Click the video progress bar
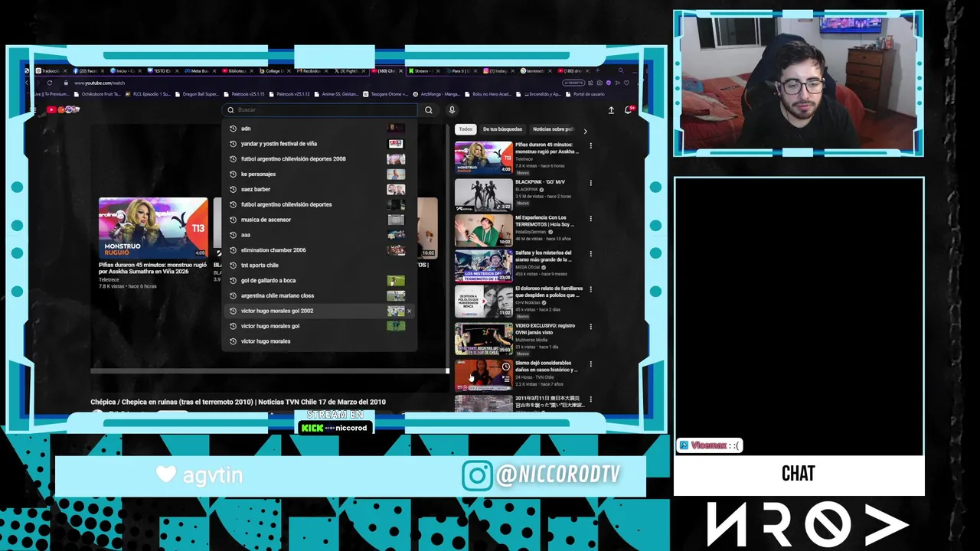The height and width of the screenshot is (551, 980). click(269, 371)
